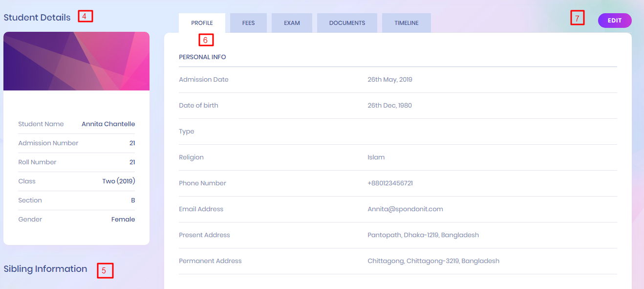The image size is (644, 289).
Task: Click red marker 7 near Edit button
Action: [x=577, y=19]
